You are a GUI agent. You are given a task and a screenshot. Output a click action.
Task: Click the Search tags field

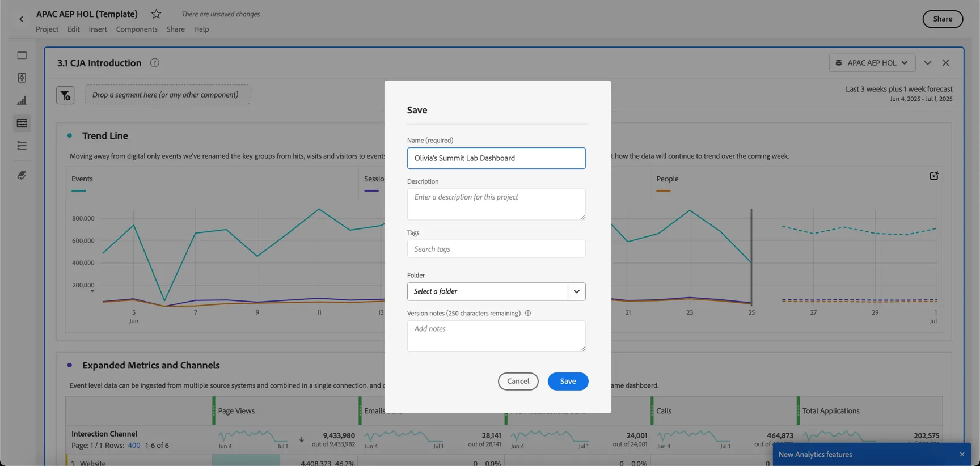pos(496,249)
